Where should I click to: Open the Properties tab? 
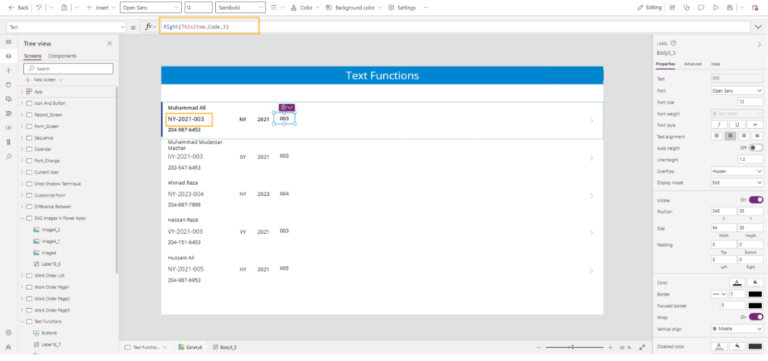pyautogui.click(x=666, y=64)
